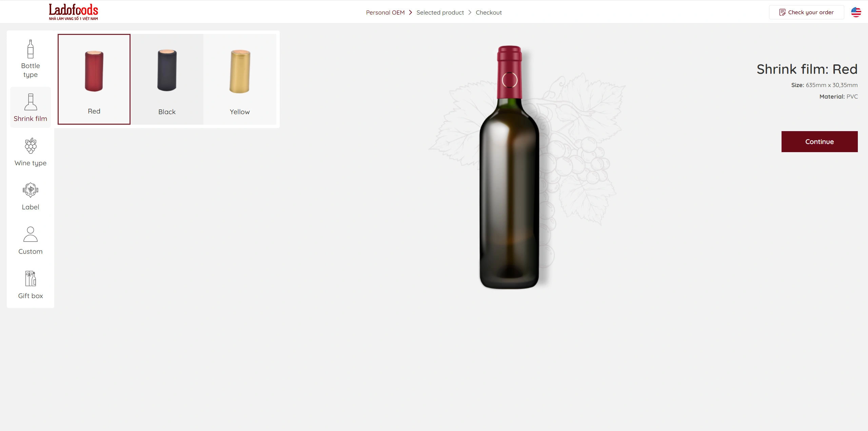Image resolution: width=868 pixels, height=431 pixels.
Task: Select the Shrink film sidebar icon
Action: click(x=31, y=102)
